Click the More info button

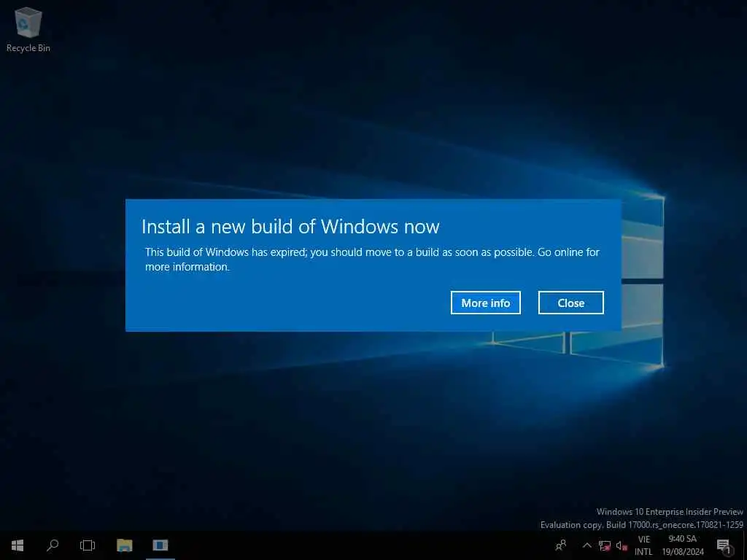click(x=485, y=303)
